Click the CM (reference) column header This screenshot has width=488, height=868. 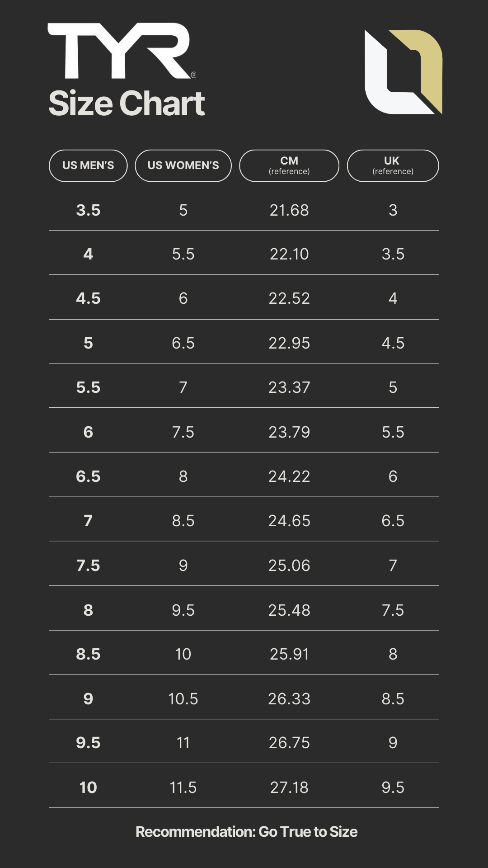pos(289,165)
